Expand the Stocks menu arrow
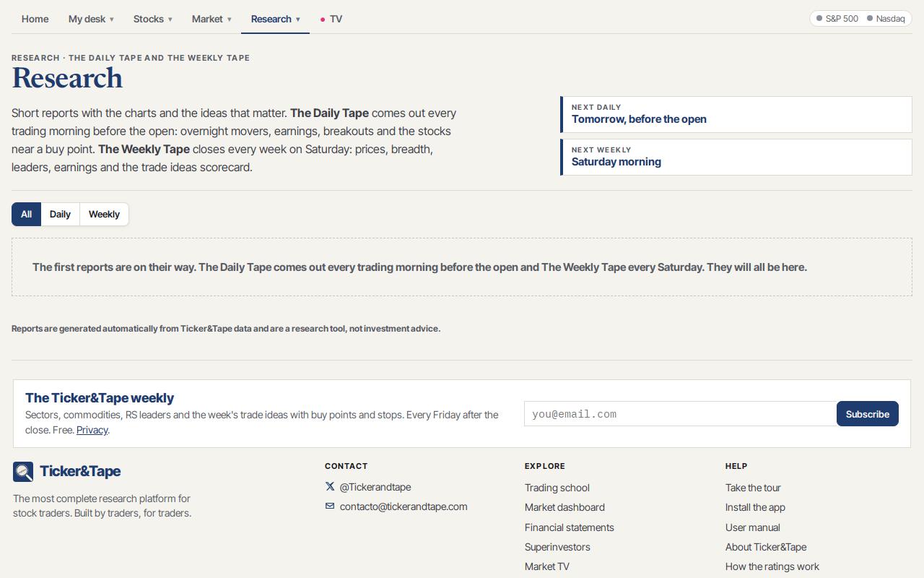This screenshot has width=924, height=578. [170, 20]
